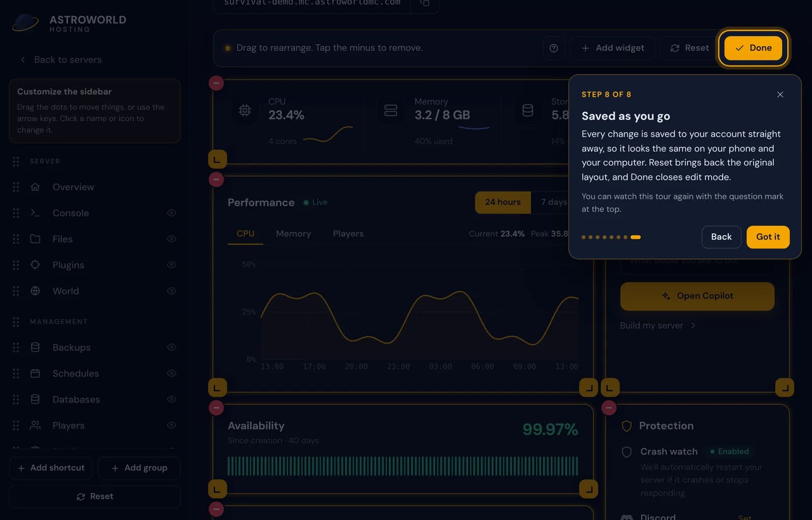This screenshot has height=520, width=812.
Task: Switch the chart to the Memory tab
Action: coord(293,234)
